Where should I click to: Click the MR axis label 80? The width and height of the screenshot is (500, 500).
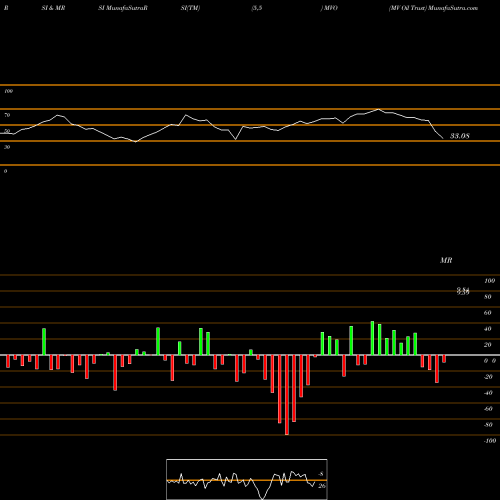[x=488, y=297]
